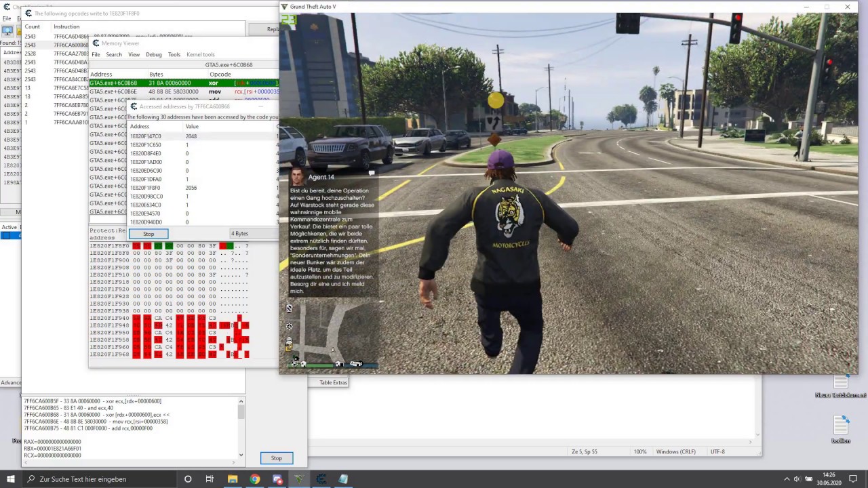Click the Windows search box
The width and height of the screenshot is (868, 488).
pyautogui.click(x=99, y=479)
